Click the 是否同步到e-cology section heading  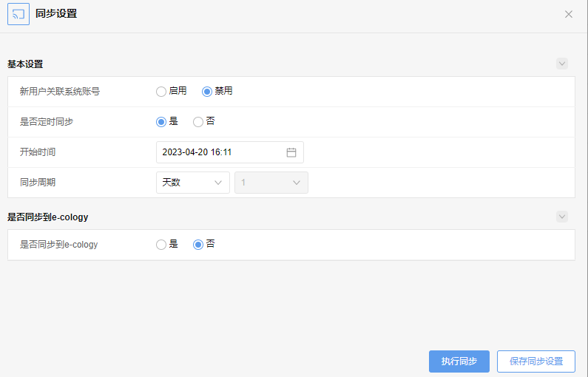(47, 217)
